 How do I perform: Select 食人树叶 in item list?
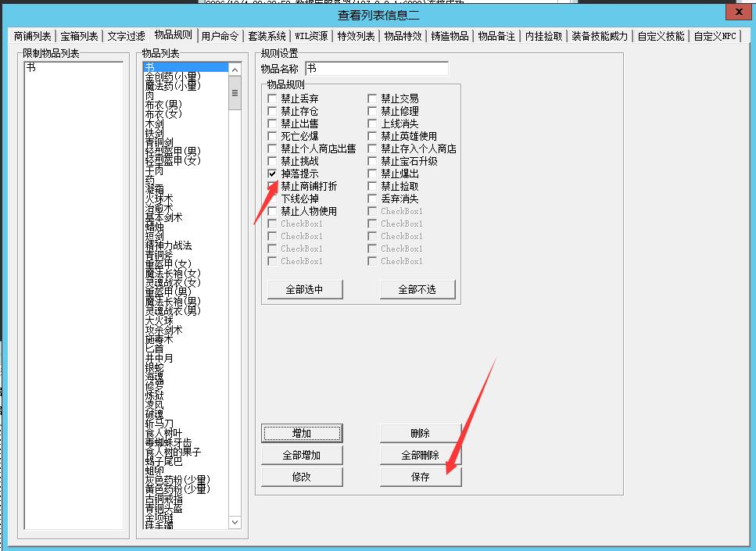pos(186,433)
